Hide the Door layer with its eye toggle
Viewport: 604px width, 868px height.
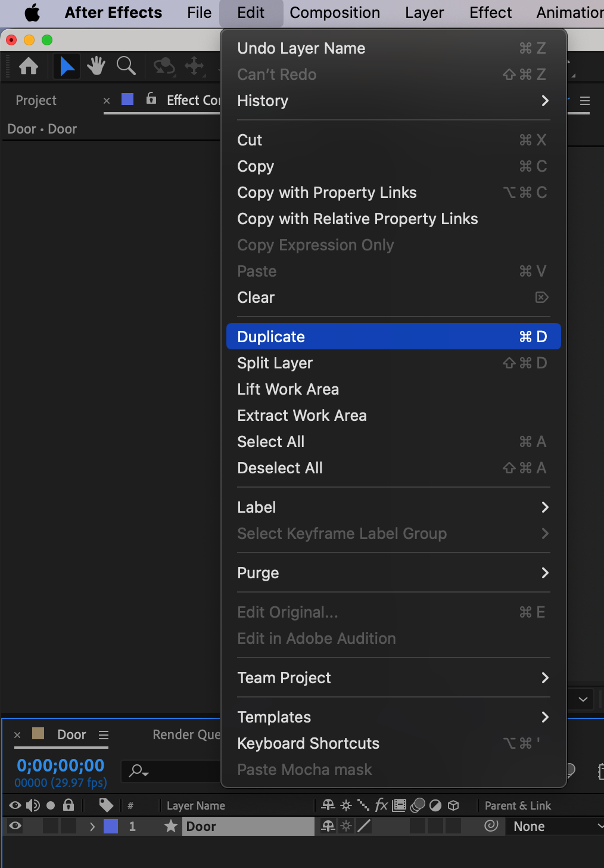[15, 826]
